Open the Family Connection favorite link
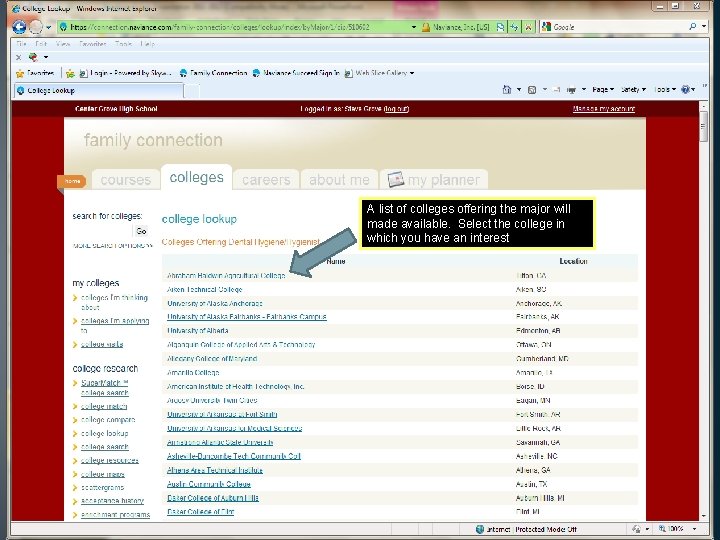Image resolution: width=720 pixels, height=540 pixels. click(214, 73)
